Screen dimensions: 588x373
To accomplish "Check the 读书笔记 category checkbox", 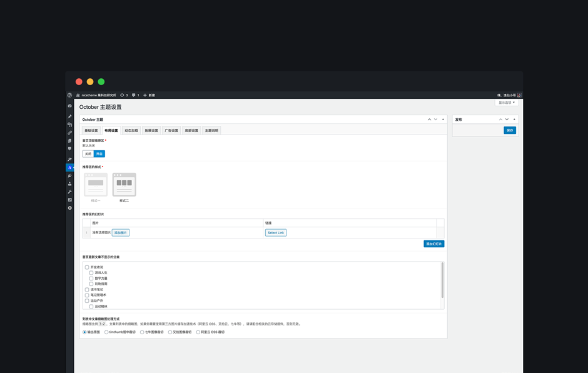I will tap(87, 290).
